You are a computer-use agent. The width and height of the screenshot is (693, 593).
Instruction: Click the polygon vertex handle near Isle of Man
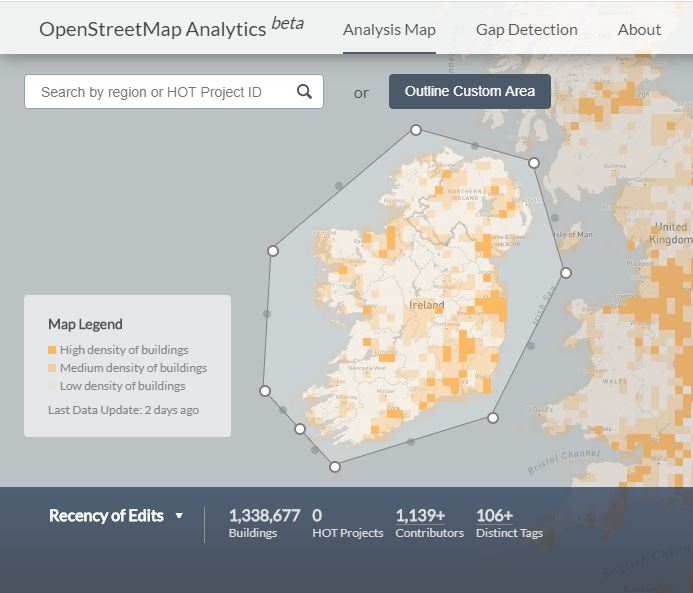click(534, 162)
